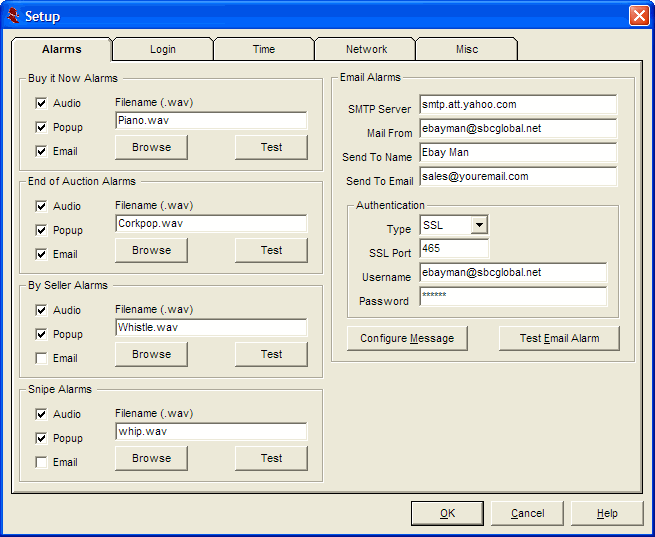Select the Misc tab
Screen dimensions: 655x537
click(466, 49)
